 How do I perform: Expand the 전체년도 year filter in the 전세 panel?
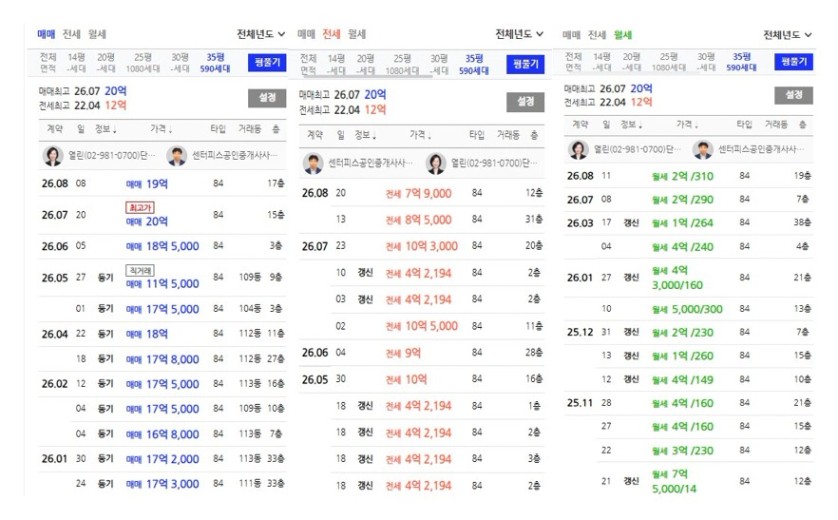point(519,34)
